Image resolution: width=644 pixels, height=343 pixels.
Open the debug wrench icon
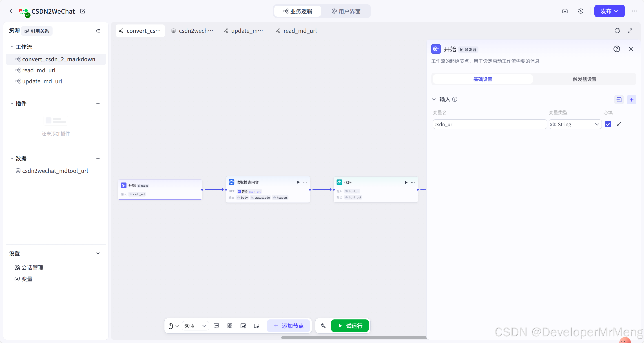(323, 326)
